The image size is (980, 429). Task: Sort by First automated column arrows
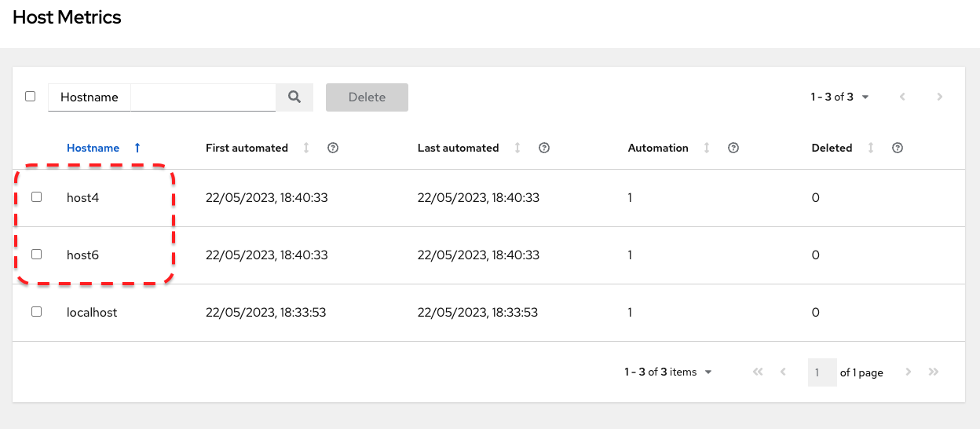[x=306, y=148]
